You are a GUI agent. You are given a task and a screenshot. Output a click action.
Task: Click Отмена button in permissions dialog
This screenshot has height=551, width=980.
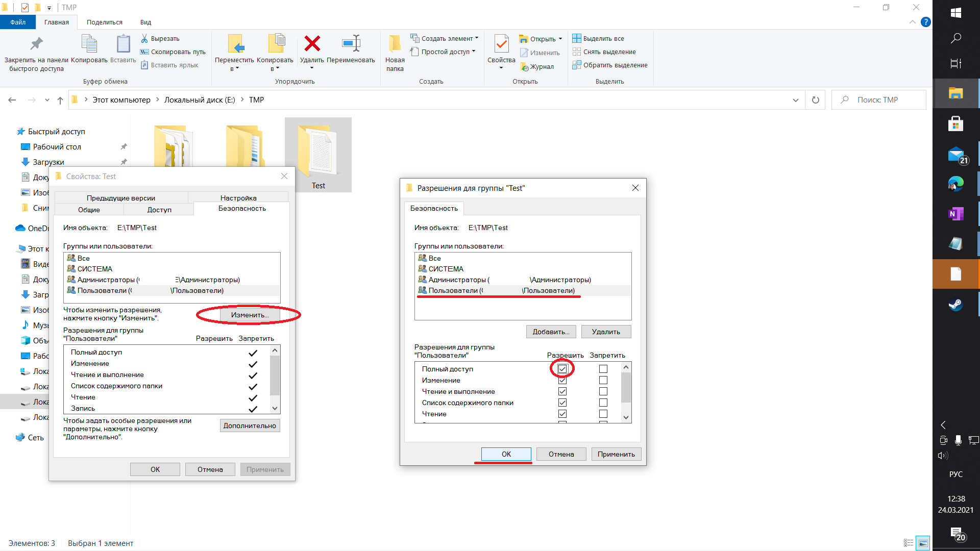[x=560, y=454]
